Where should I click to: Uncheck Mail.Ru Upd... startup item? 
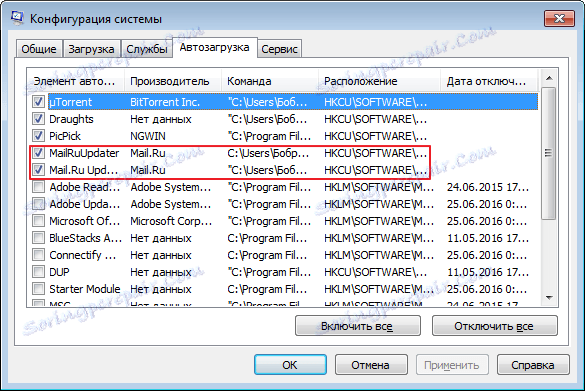pyautogui.click(x=38, y=170)
